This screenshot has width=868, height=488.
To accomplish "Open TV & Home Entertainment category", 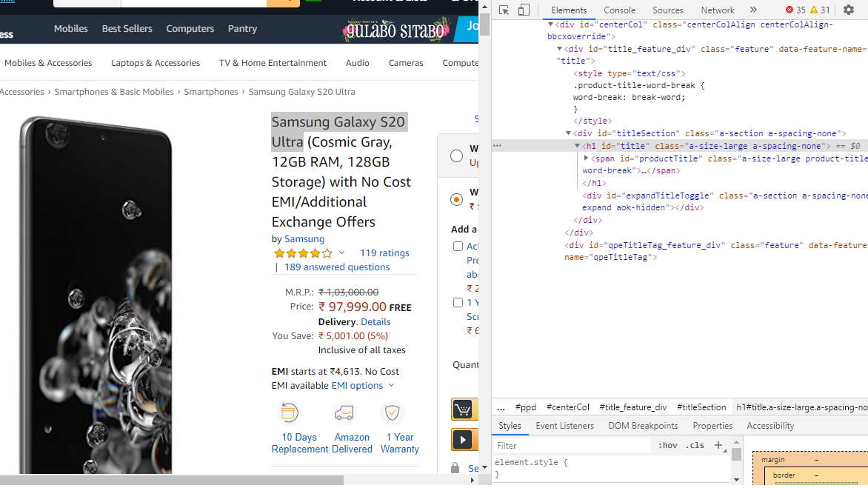I will (273, 63).
